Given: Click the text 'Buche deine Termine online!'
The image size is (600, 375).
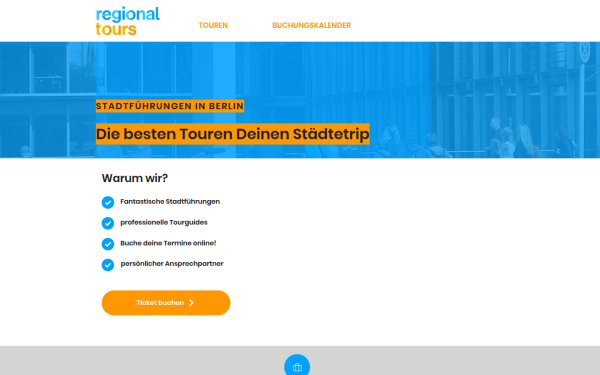Looking at the screenshot, I should [x=168, y=243].
